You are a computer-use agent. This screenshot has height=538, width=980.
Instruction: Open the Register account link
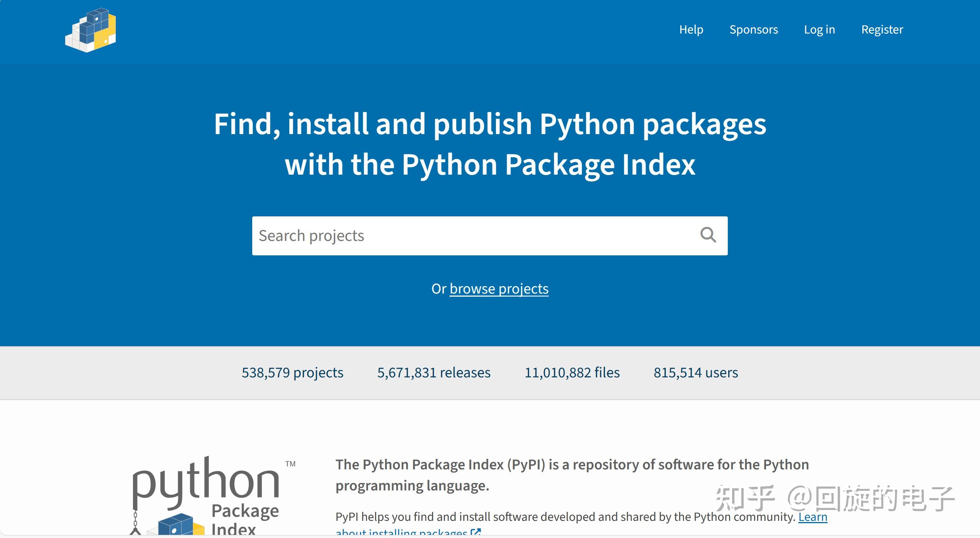pos(882,30)
